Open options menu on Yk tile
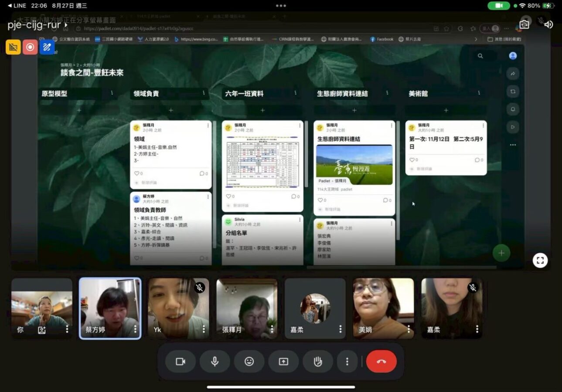 [203, 329]
